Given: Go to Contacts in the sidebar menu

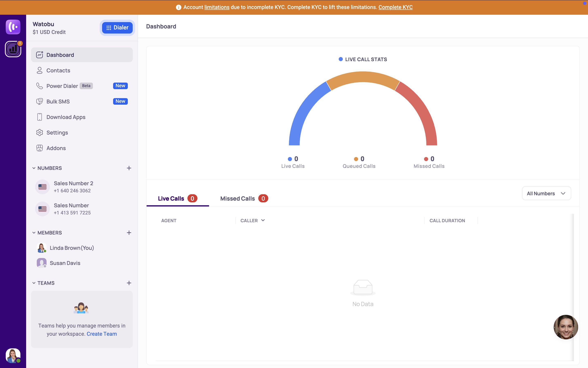Looking at the screenshot, I should 82,70.
